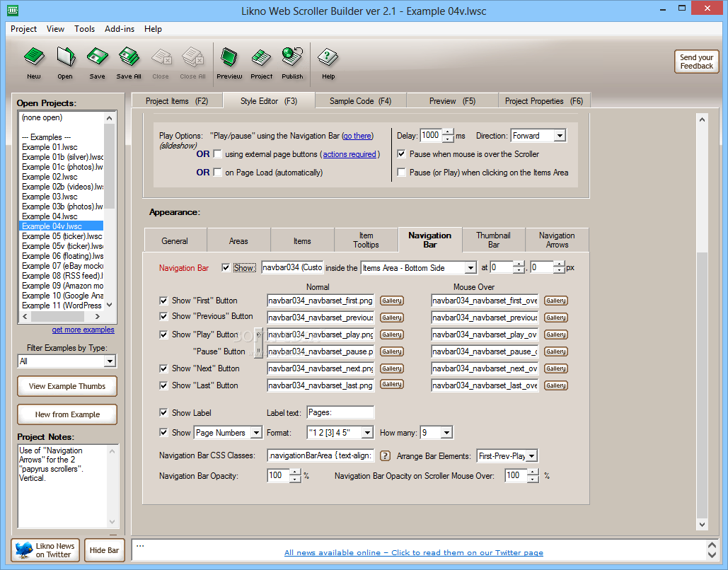Click the Close All toolbar icon

pyautogui.click(x=192, y=57)
